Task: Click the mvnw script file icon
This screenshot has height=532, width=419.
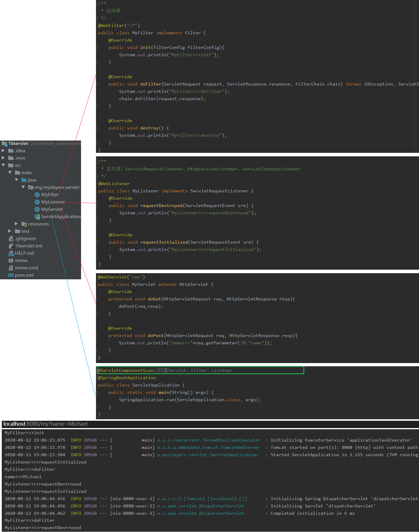Action: pyautogui.click(x=11, y=261)
